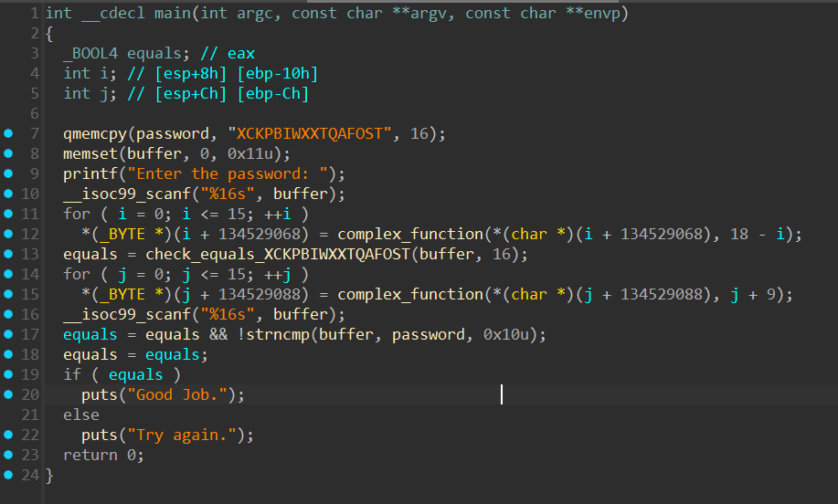Click the else keyword on line 21
The height and width of the screenshot is (504, 838).
(81, 415)
